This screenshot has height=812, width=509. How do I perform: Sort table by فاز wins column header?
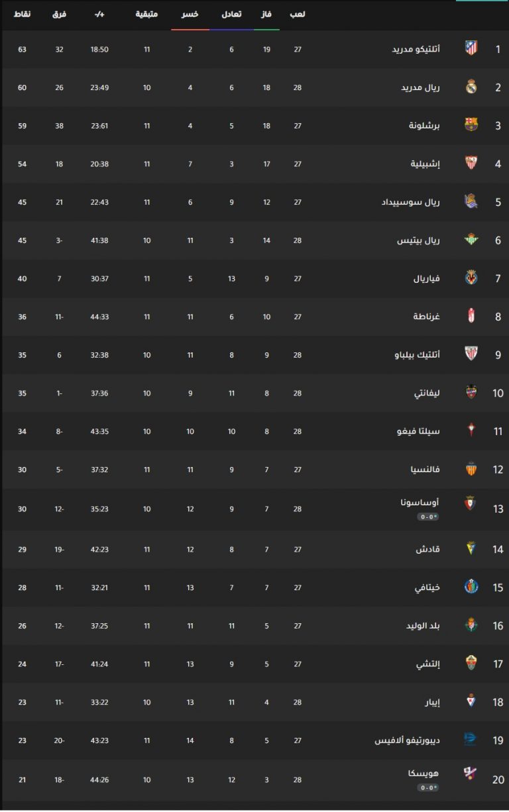[x=266, y=14]
